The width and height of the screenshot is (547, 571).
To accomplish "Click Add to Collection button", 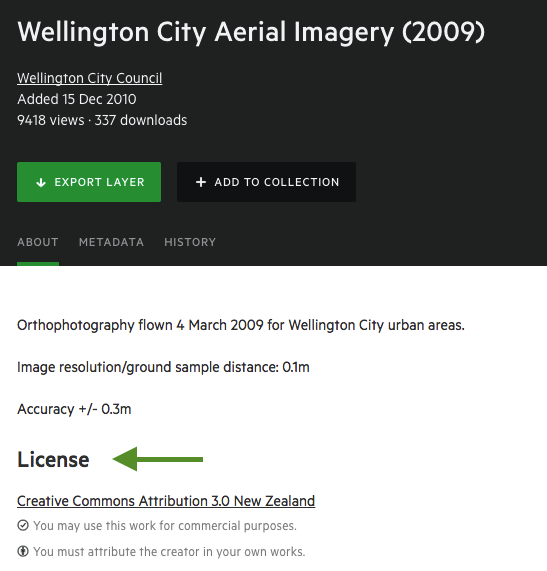I will [x=266, y=182].
